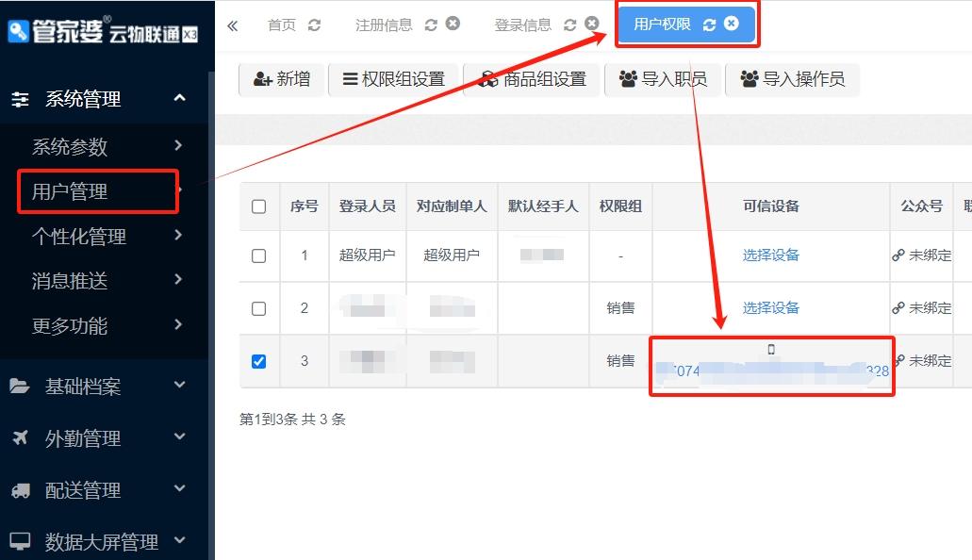This screenshot has height=560, width=972.
Task: Click 未绑定 status in row 3
Action: coord(930,360)
